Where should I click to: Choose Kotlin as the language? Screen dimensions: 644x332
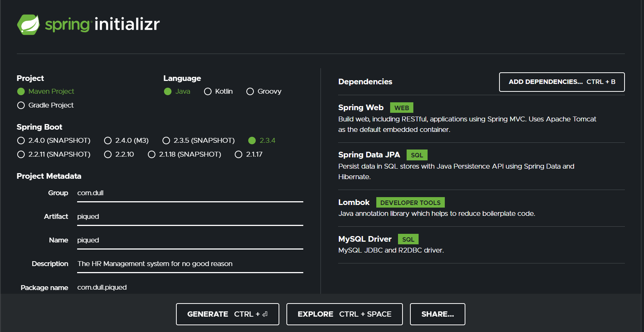(208, 91)
